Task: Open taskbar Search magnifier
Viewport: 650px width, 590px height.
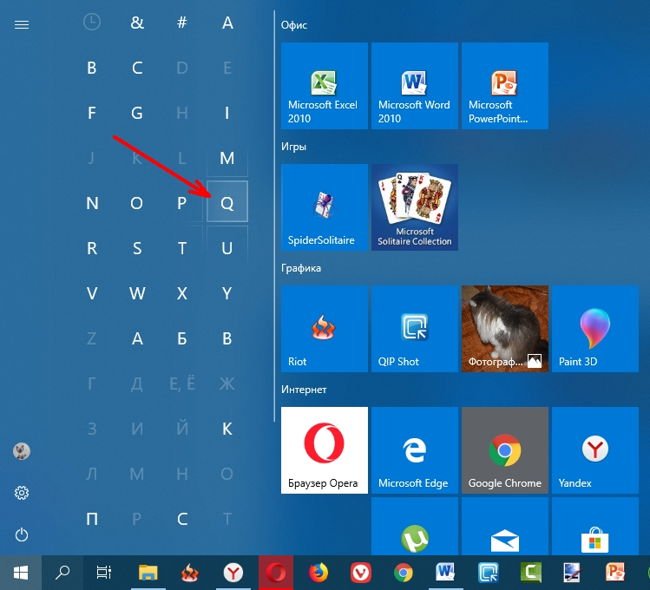Action: point(63,573)
